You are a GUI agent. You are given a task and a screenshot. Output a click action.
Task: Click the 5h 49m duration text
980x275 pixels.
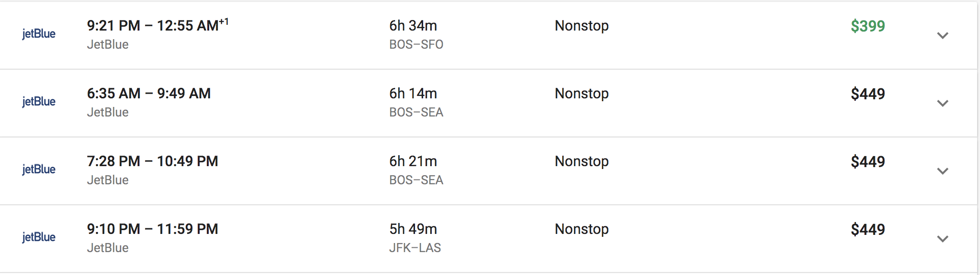413,229
